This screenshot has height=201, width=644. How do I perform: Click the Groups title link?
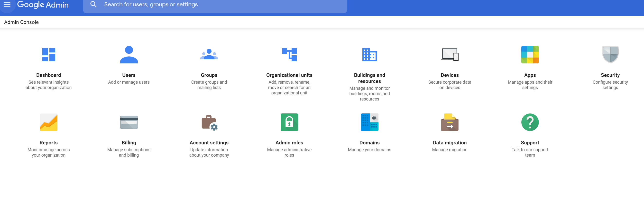click(209, 75)
